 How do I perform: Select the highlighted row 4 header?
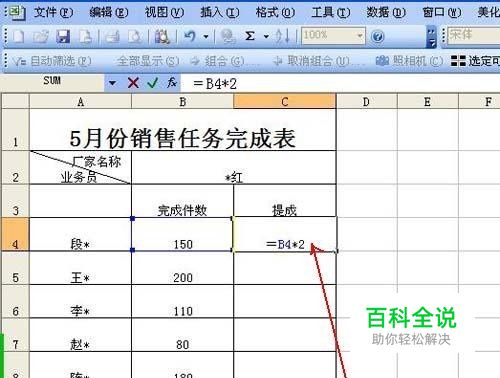(15, 234)
